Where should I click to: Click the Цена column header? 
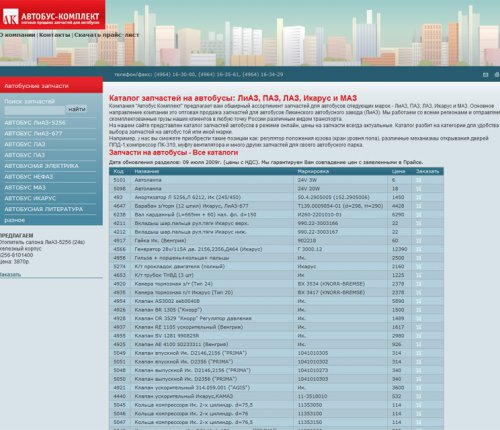[398, 171]
